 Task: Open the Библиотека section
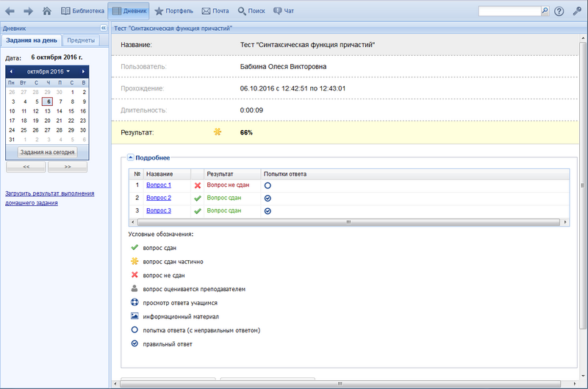point(82,11)
